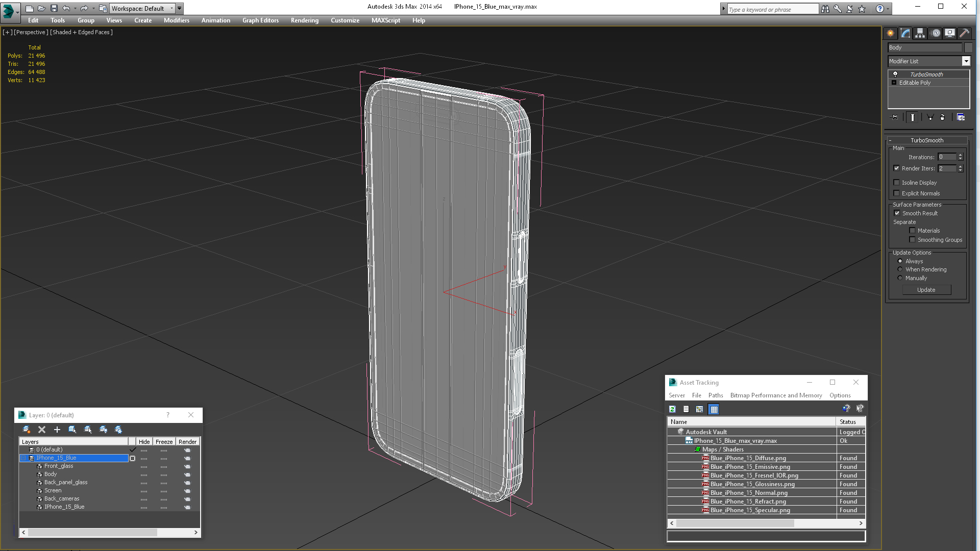Screen dimensions: 980x551
Task: Open quick access toolbar customize arrow
Action: [x=180, y=8]
